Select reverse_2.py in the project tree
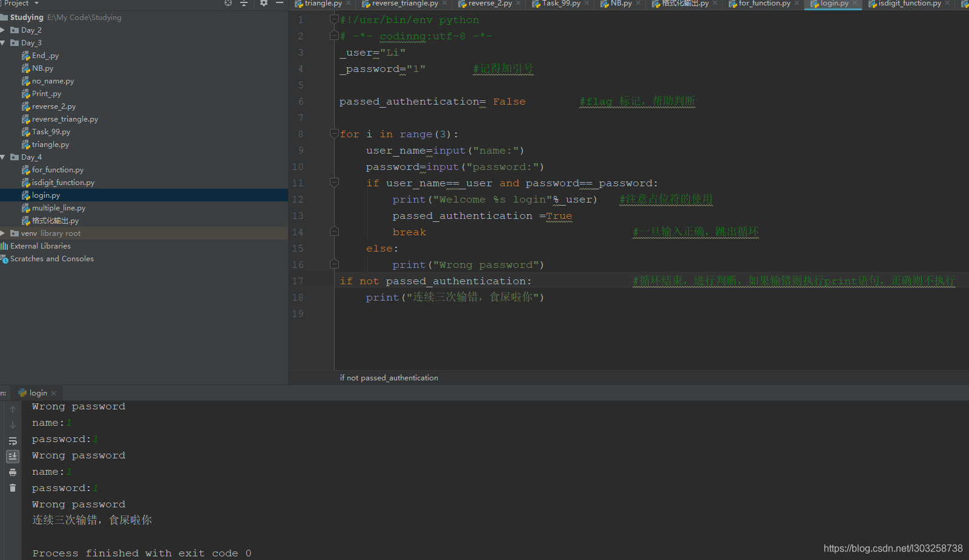The height and width of the screenshot is (560, 969). pos(54,106)
